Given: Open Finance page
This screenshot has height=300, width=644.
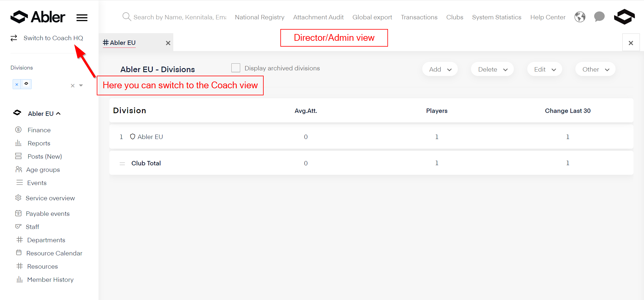Looking at the screenshot, I should click(x=39, y=130).
